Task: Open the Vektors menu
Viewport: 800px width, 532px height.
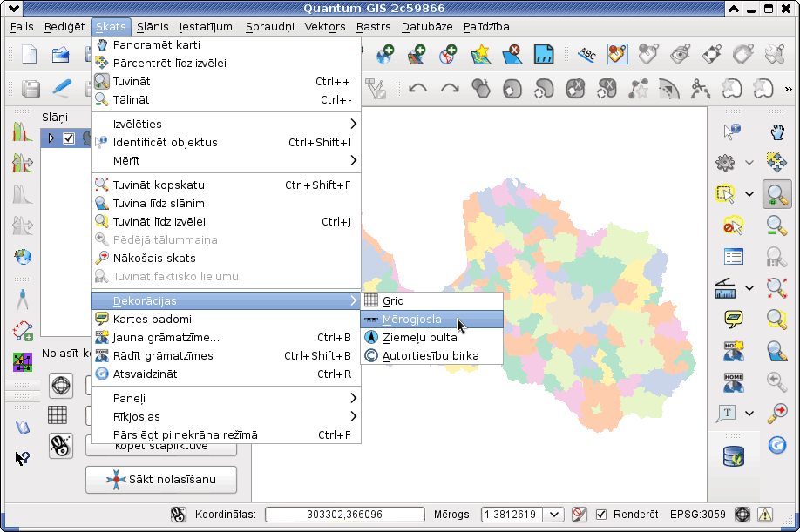Action: [325, 26]
